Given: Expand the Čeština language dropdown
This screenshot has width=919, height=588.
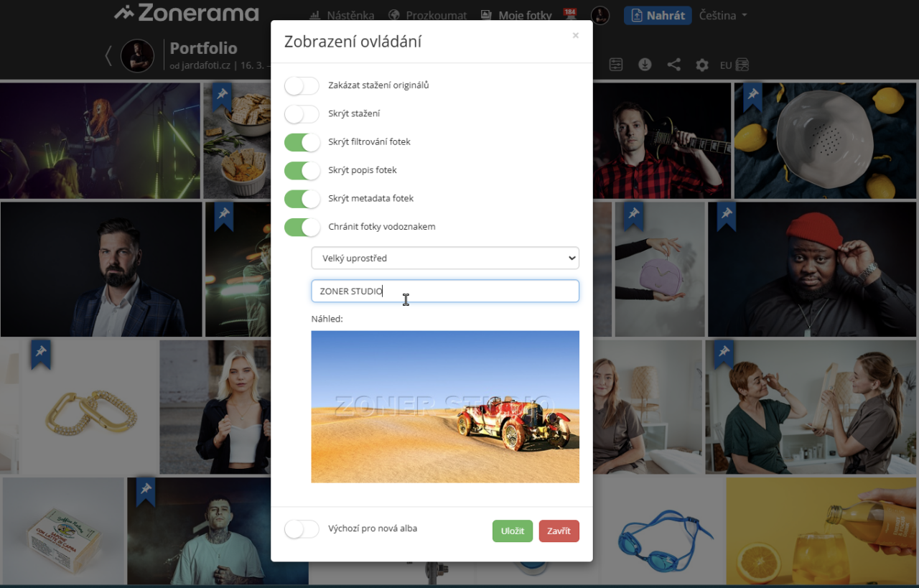Looking at the screenshot, I should point(723,15).
